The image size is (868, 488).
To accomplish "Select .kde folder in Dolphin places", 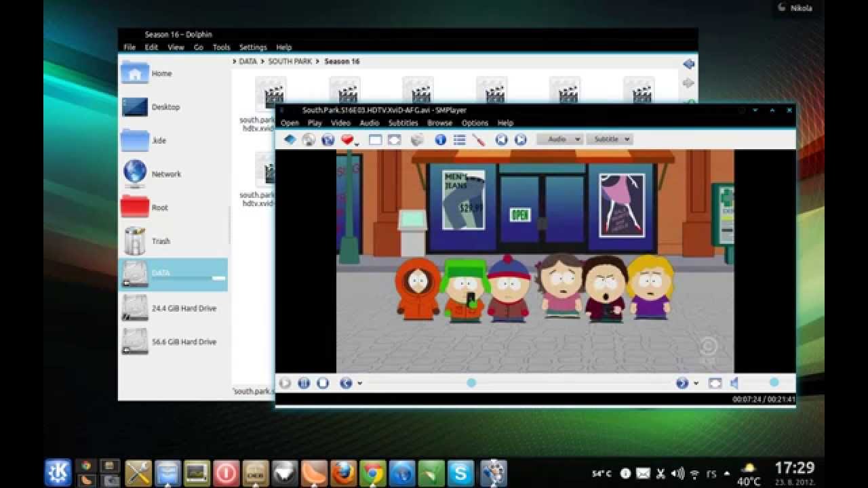I will [x=174, y=140].
